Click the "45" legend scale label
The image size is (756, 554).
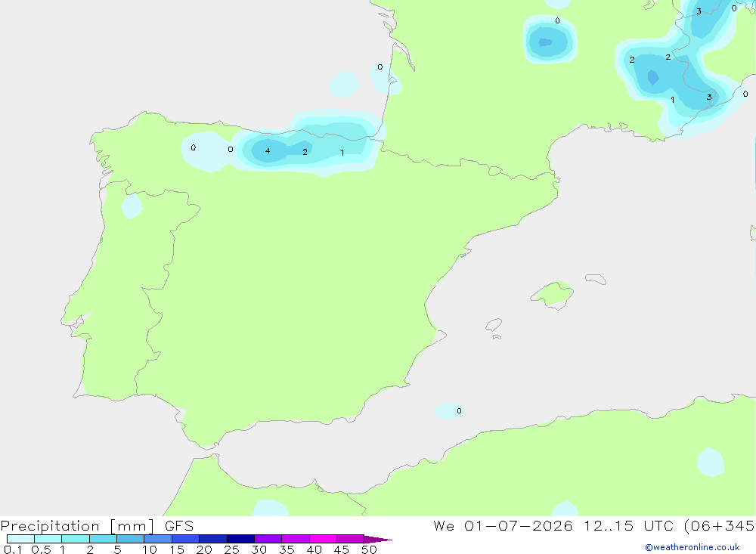pyautogui.click(x=342, y=549)
